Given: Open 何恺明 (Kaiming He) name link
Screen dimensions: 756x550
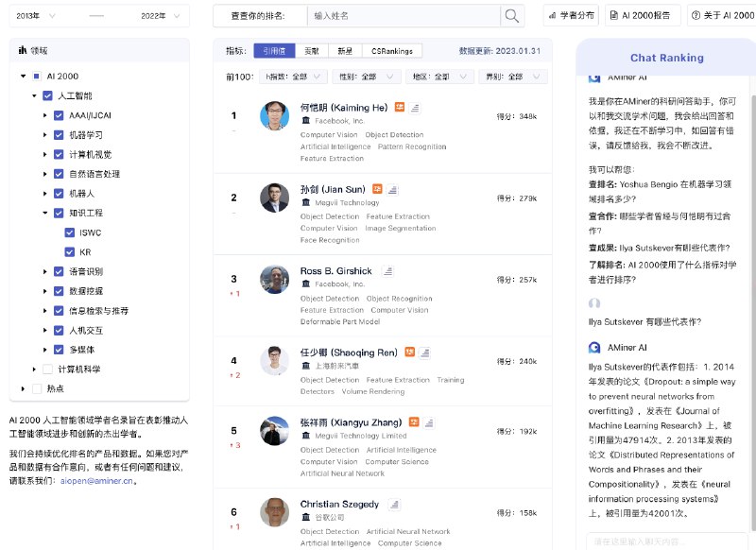Looking at the screenshot, I should pos(344,108).
